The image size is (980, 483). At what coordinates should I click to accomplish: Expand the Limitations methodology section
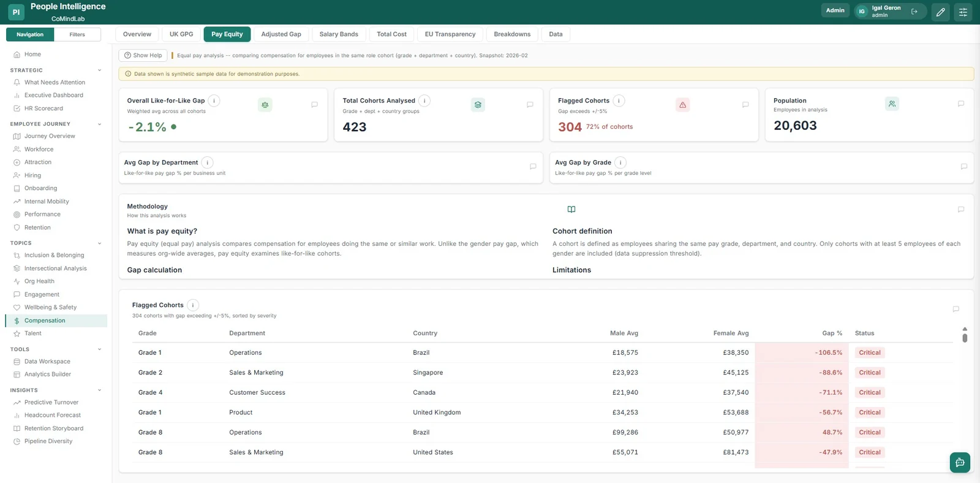tap(571, 270)
